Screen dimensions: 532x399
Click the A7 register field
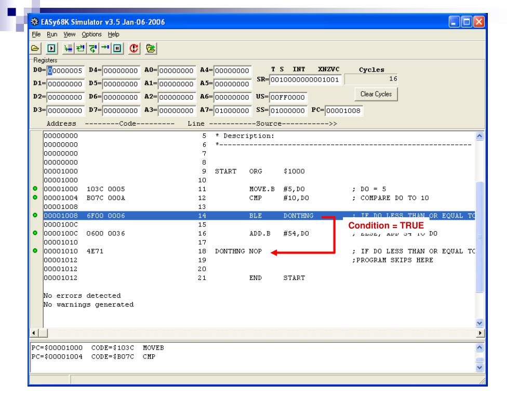click(232, 111)
